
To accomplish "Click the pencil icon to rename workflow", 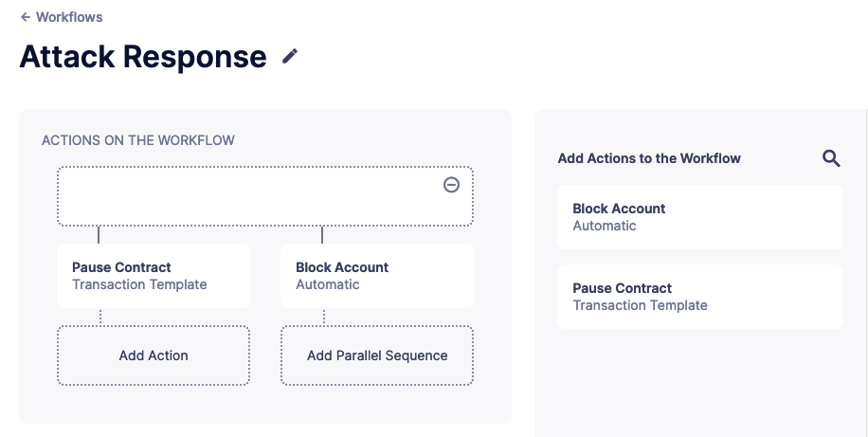I will [290, 57].
